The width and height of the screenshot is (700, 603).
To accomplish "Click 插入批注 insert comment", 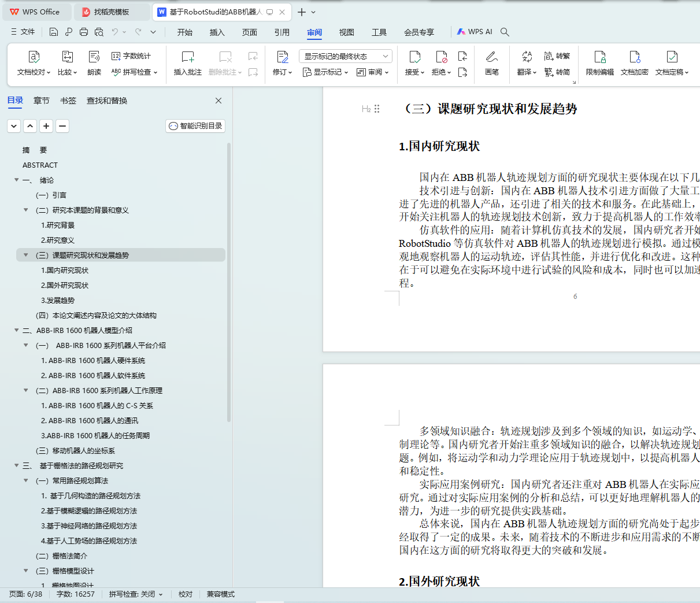I will 188,64.
